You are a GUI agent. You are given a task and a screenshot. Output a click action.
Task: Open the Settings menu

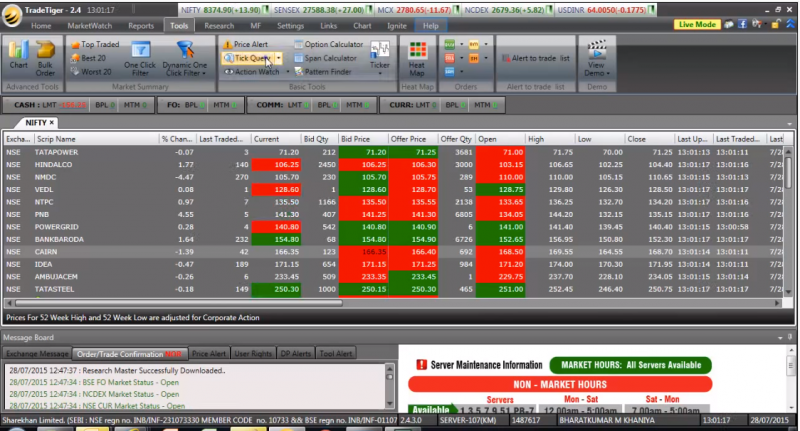point(290,26)
